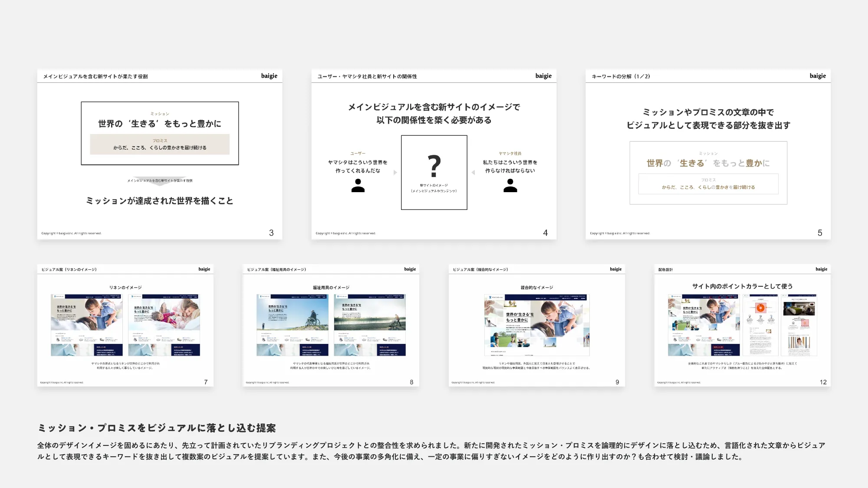Click the promise keywords box on slide 5
868x488 pixels.
(x=708, y=184)
